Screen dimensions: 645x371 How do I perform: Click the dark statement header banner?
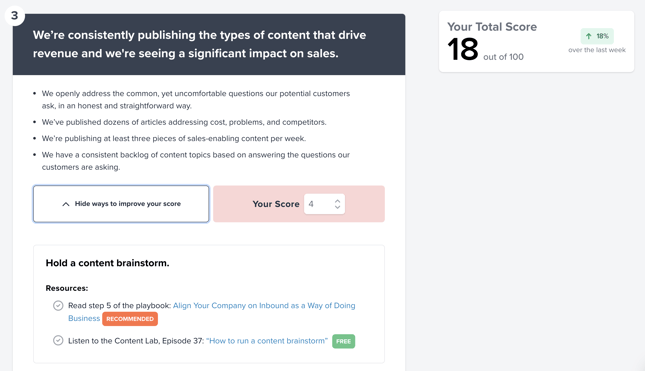209,44
